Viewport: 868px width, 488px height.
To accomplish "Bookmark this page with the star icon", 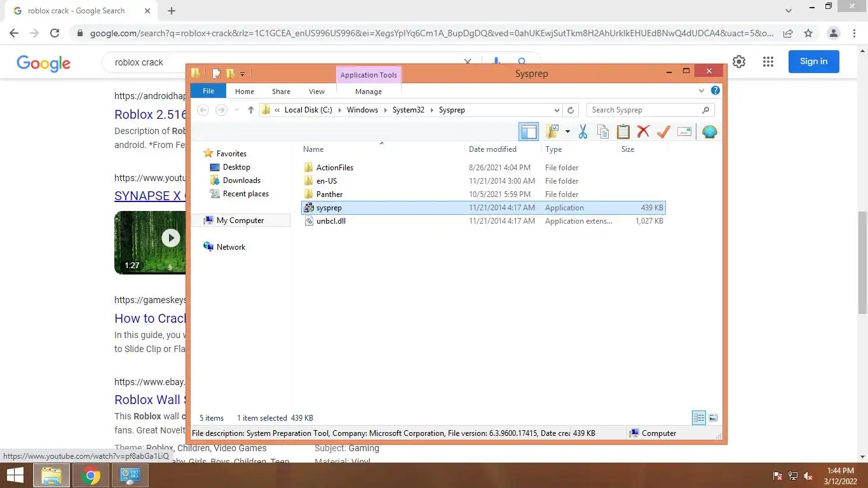I will tap(808, 33).
